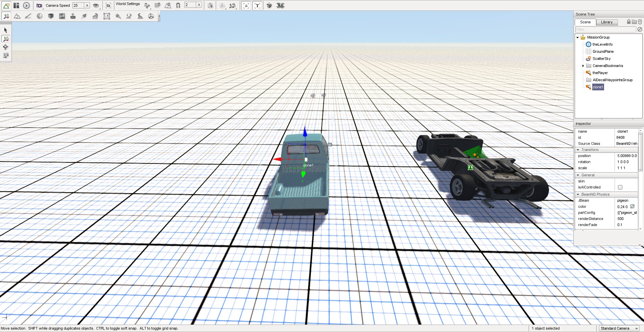The image size is (644, 332).
Task: Click the Play button to run the level
Action: 26,5
